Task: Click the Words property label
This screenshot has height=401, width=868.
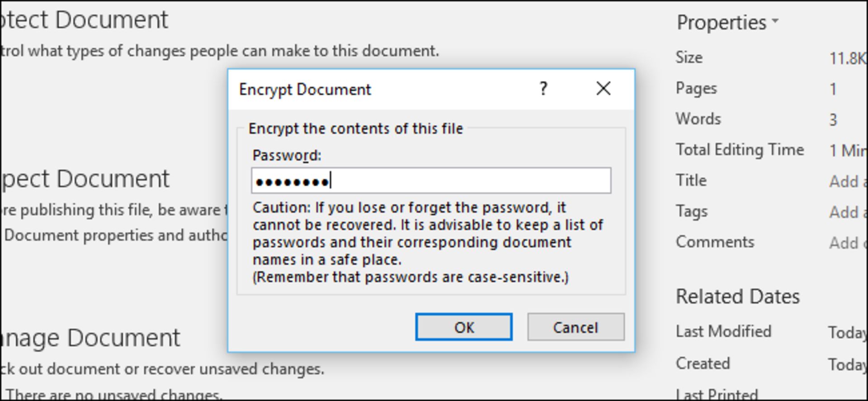Action: [698, 119]
